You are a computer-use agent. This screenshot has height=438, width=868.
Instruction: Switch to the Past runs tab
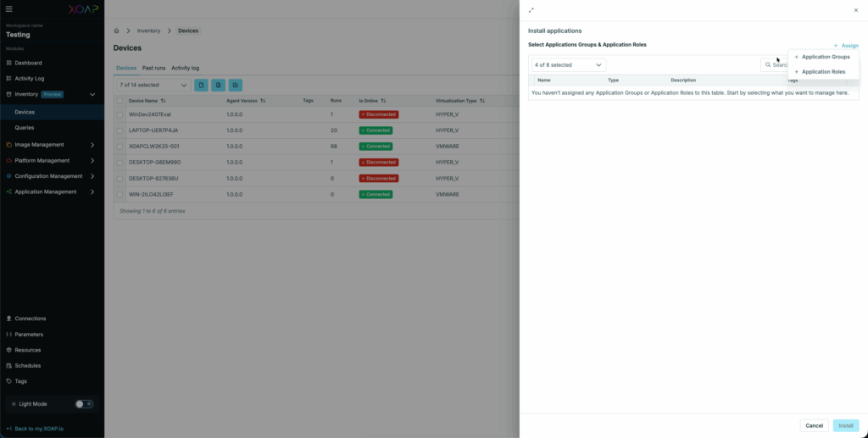pyautogui.click(x=154, y=68)
